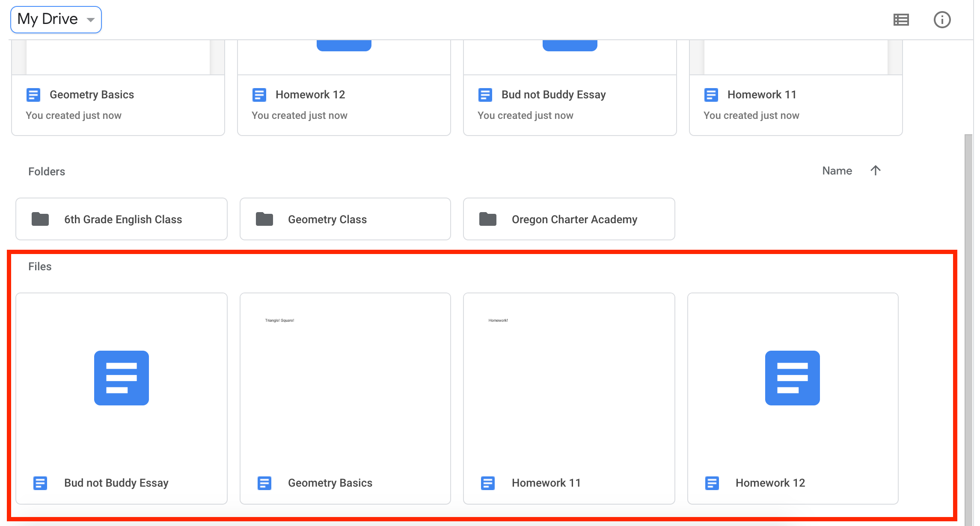Click the Geometry Basics file name in Files

[x=330, y=483]
